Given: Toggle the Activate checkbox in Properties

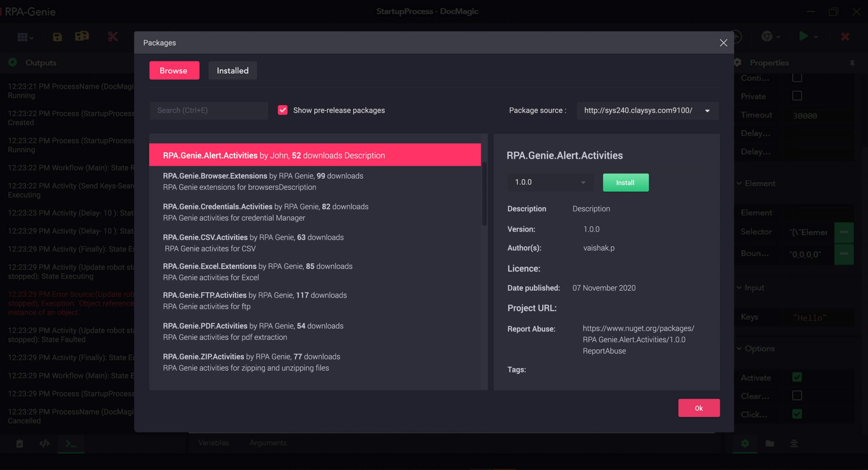Looking at the screenshot, I should (797, 377).
